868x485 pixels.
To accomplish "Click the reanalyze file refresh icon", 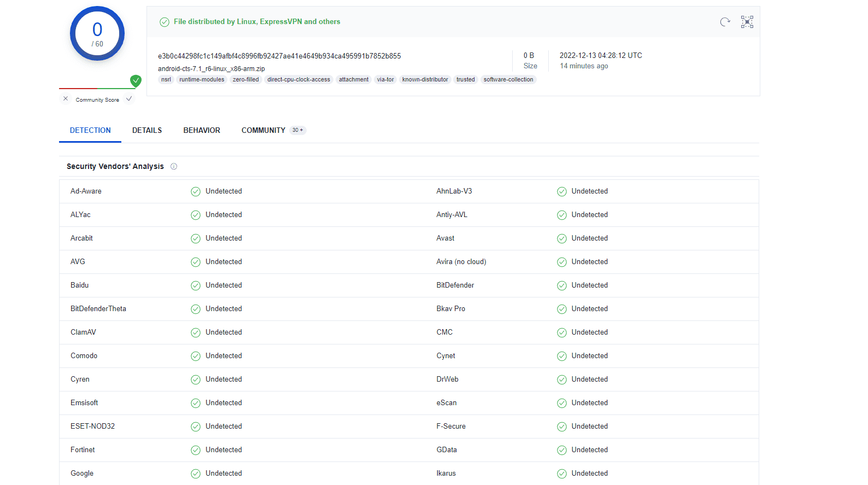I will pyautogui.click(x=725, y=22).
